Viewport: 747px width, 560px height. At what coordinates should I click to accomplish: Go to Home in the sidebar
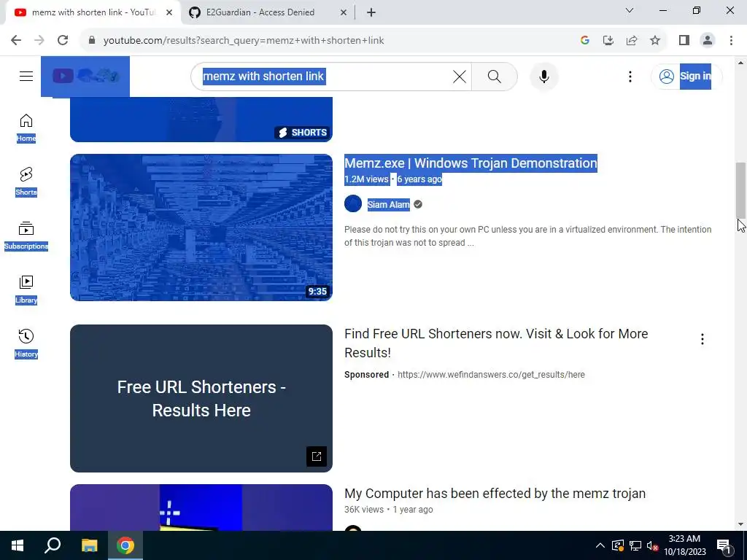click(26, 128)
